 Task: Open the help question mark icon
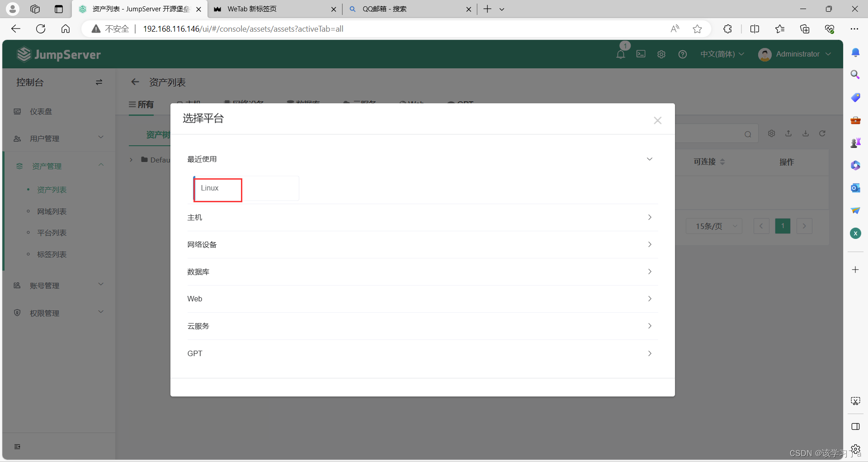coord(683,54)
